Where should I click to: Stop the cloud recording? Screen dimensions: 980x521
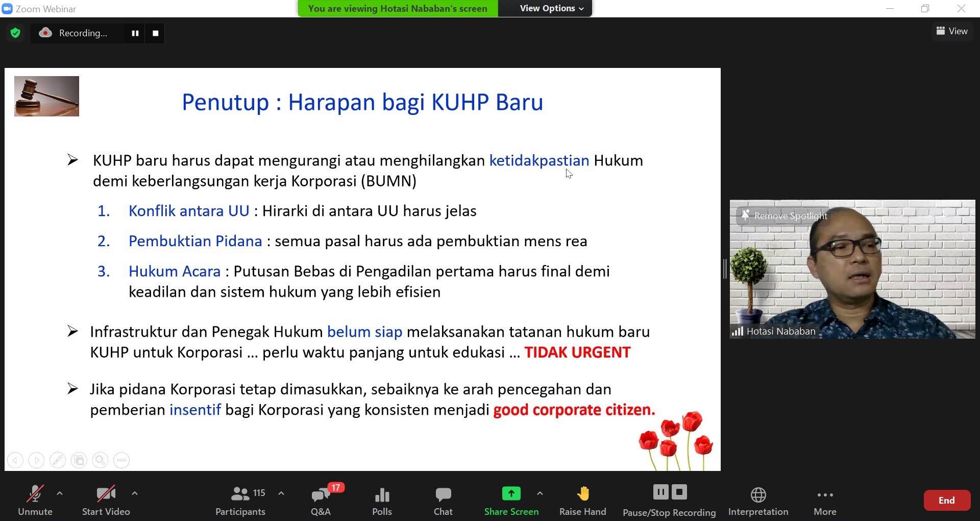tap(155, 33)
